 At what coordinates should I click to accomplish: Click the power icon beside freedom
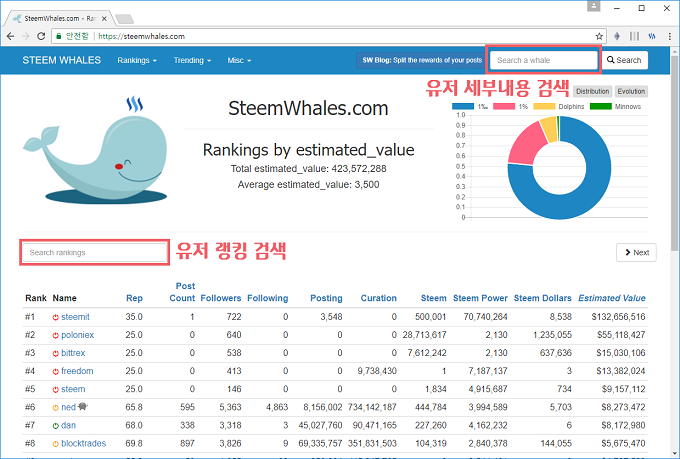pos(56,371)
